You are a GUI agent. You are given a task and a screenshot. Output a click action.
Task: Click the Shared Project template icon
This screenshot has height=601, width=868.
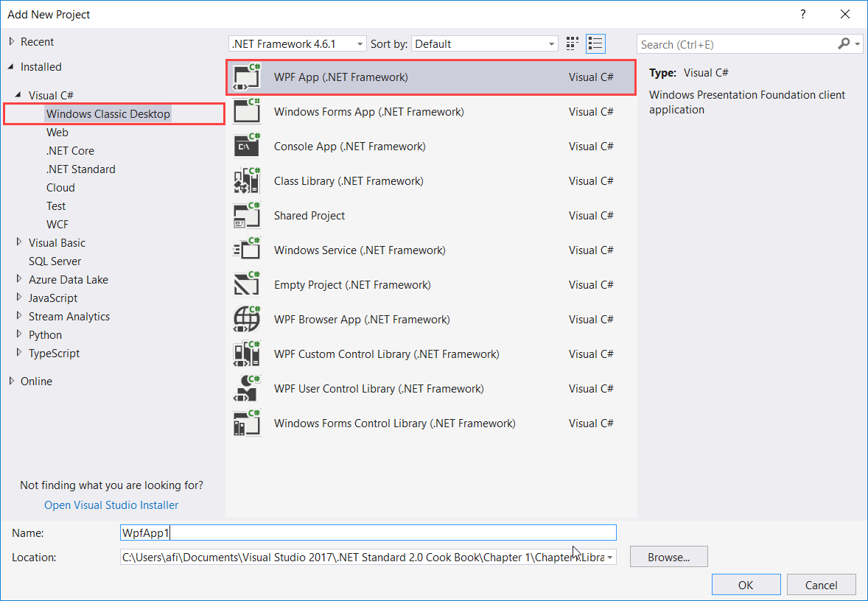[x=247, y=215]
